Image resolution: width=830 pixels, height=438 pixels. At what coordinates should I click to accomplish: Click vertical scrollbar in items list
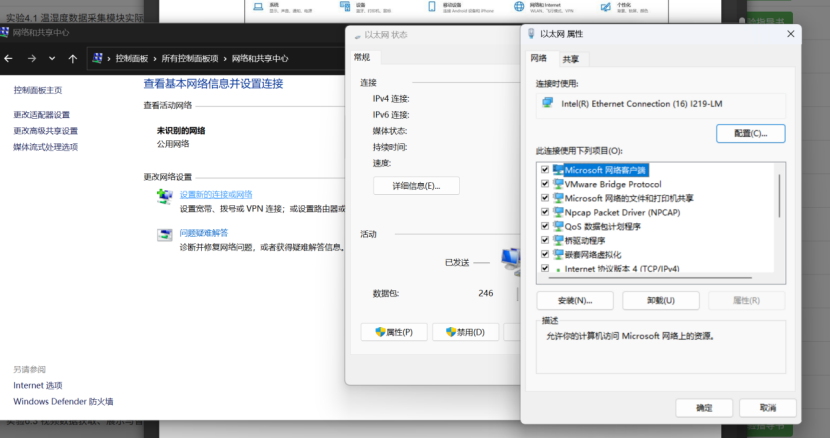(x=780, y=196)
